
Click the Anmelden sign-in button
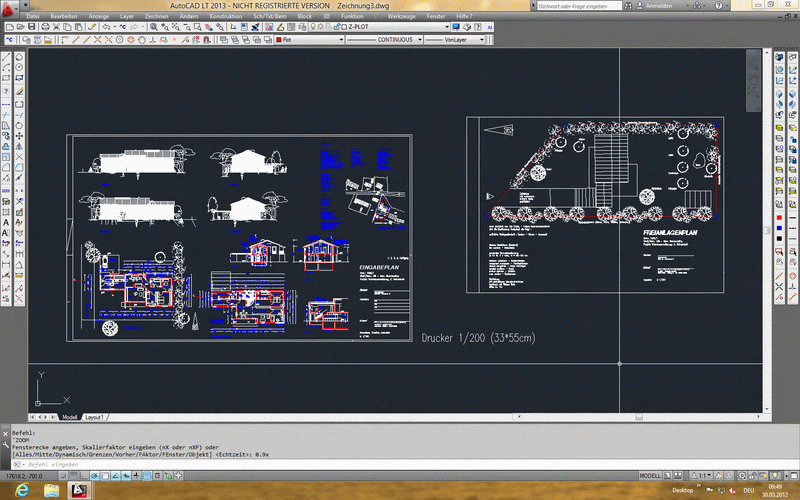[x=654, y=6]
